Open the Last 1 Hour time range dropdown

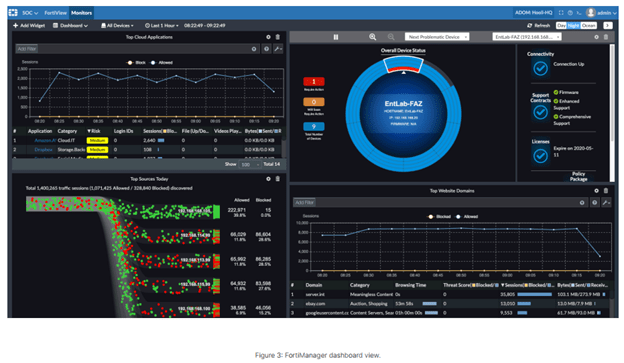tap(162, 25)
